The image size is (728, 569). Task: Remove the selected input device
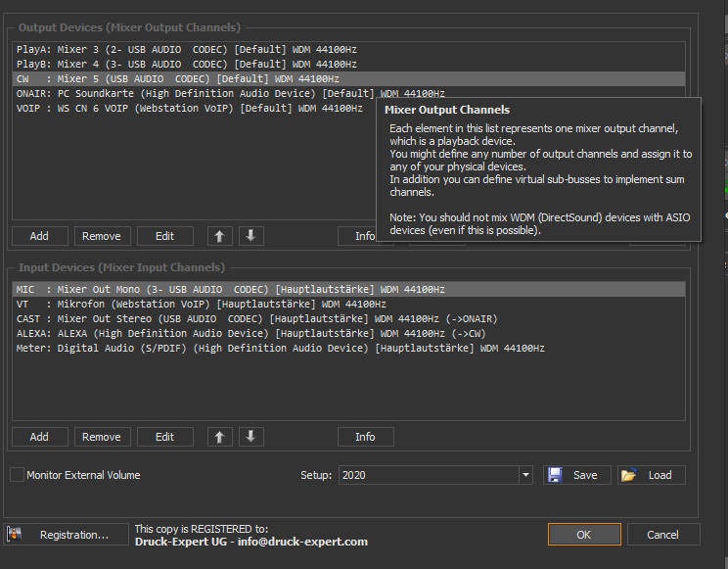point(102,437)
